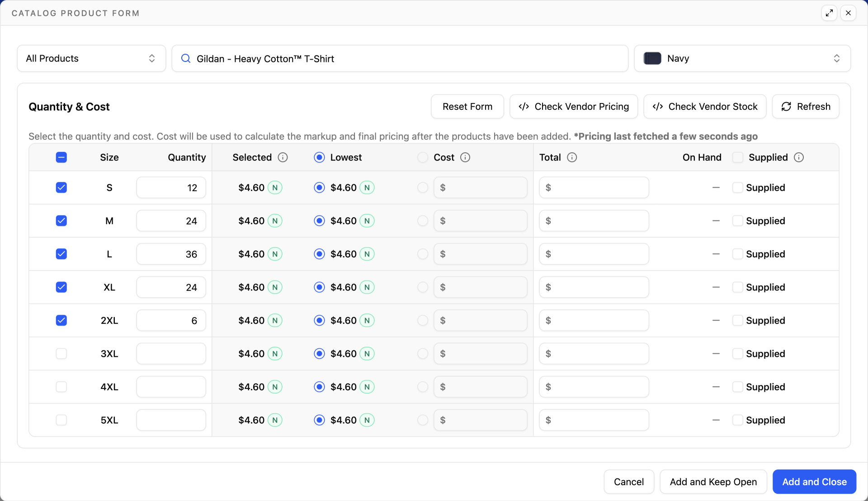Click the N badge in 5XL Lowest column
The image size is (868, 501).
coord(367,420)
